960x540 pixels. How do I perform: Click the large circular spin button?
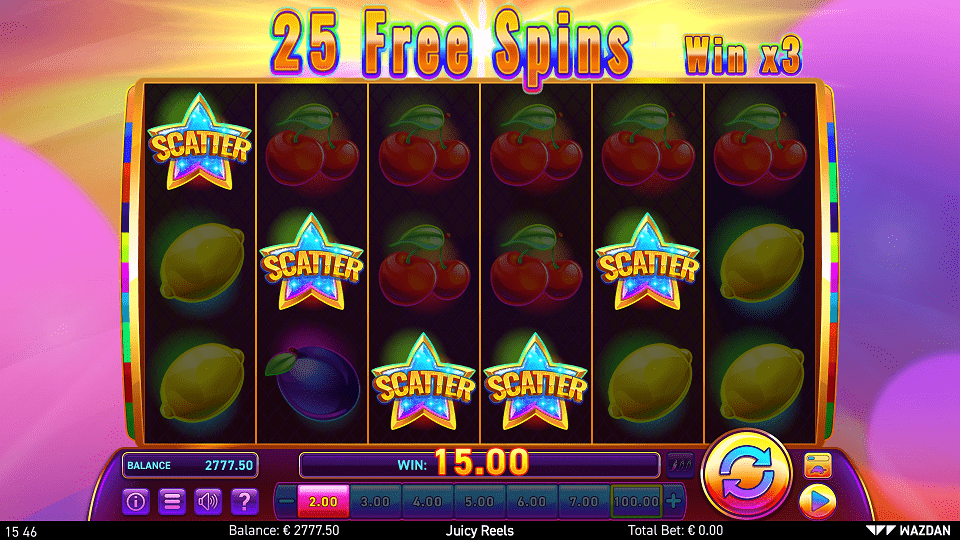point(746,474)
